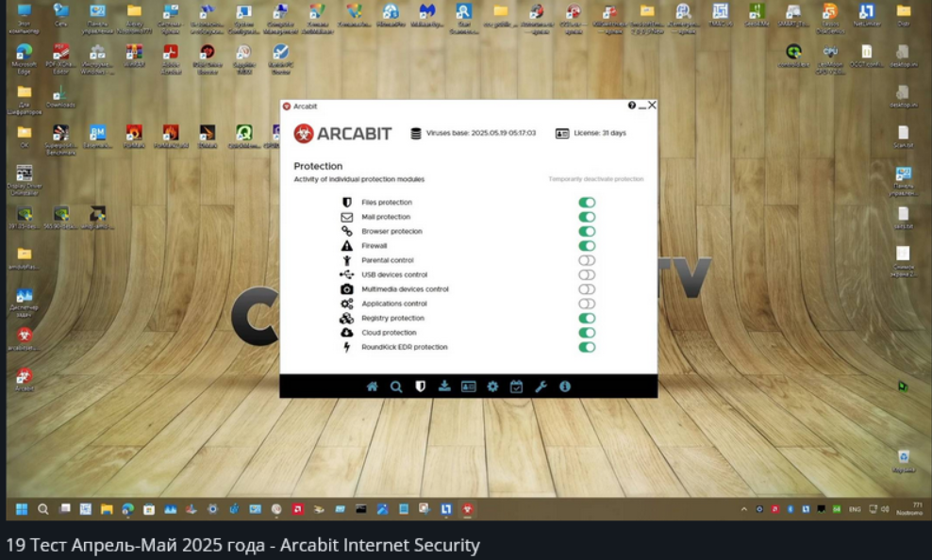
Task: Turn off Browser protection switch
Action: click(587, 232)
